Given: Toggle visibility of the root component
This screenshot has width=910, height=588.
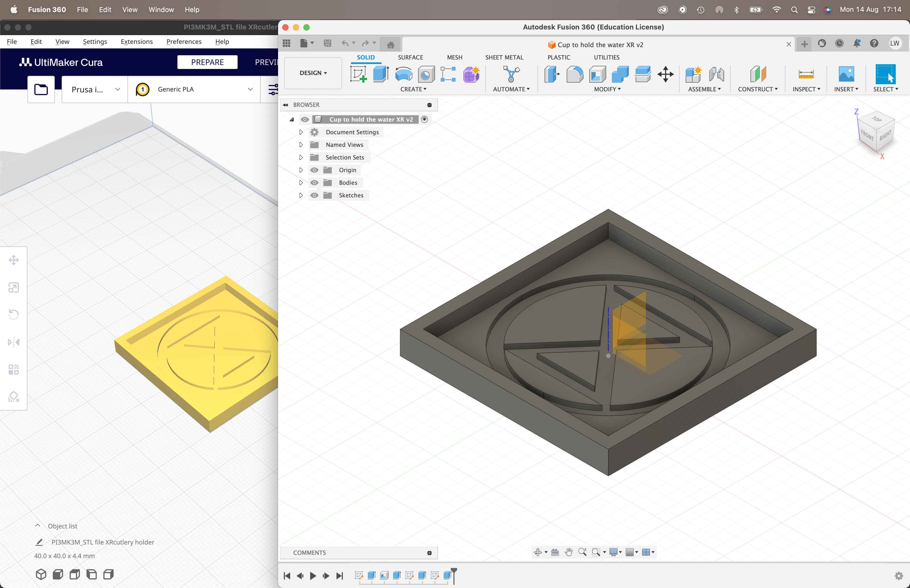Looking at the screenshot, I should point(304,119).
